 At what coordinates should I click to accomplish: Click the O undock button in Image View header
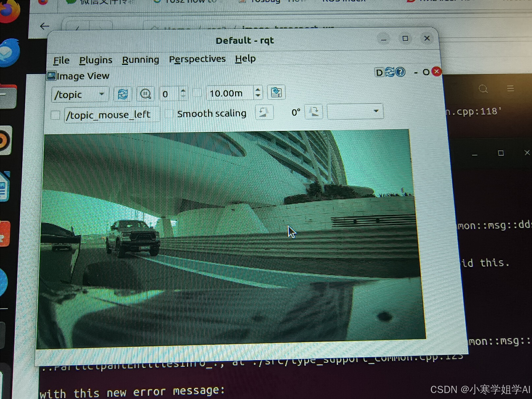[x=426, y=72]
